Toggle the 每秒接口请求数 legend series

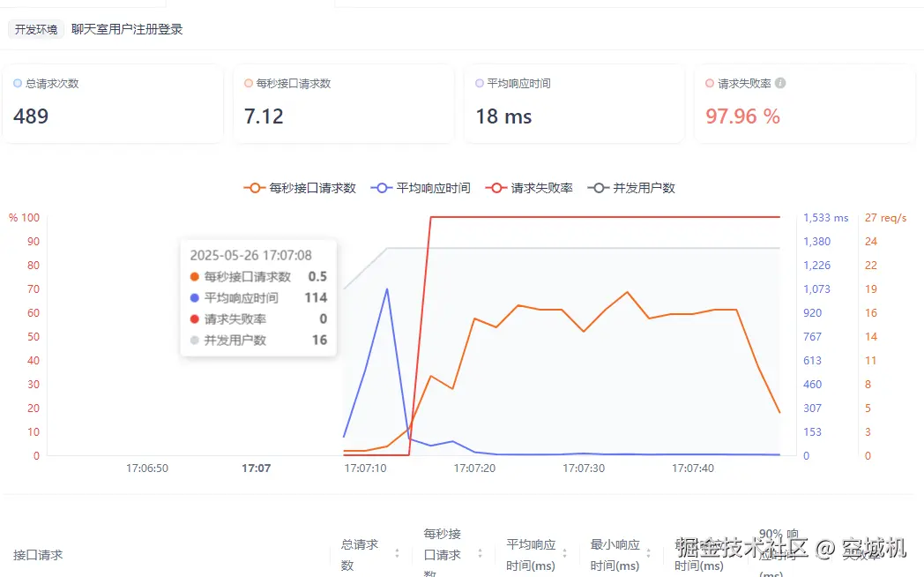[300, 188]
